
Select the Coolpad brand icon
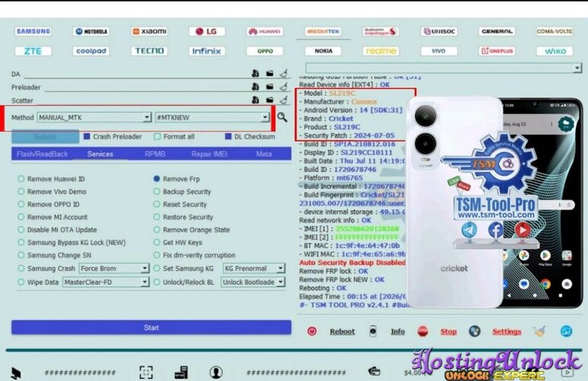click(91, 50)
